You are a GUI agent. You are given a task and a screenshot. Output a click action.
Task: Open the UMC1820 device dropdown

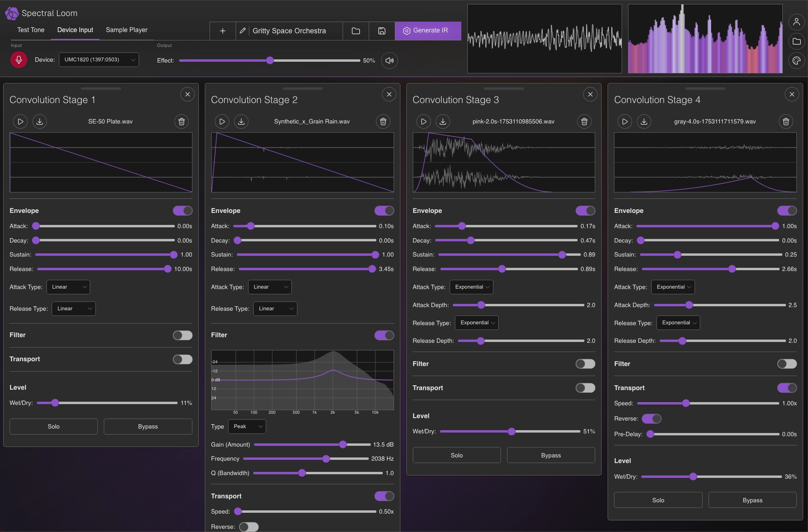click(x=99, y=60)
